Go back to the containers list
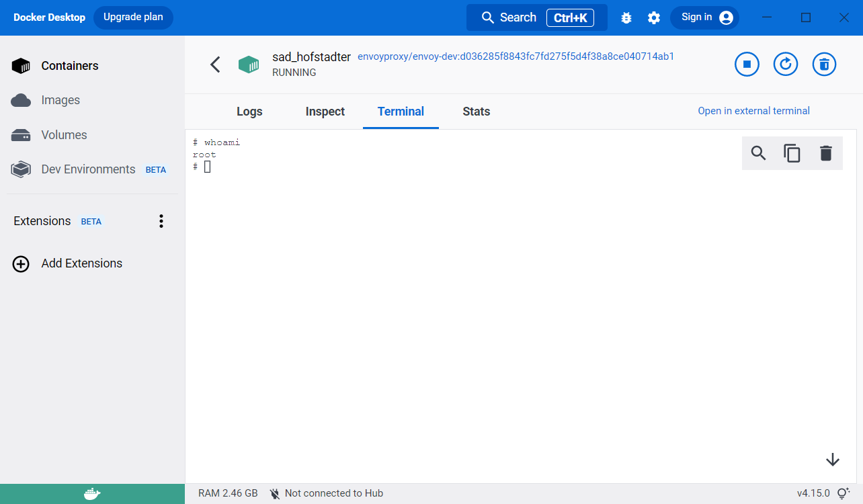Viewport: 863px width, 504px height. (x=215, y=65)
